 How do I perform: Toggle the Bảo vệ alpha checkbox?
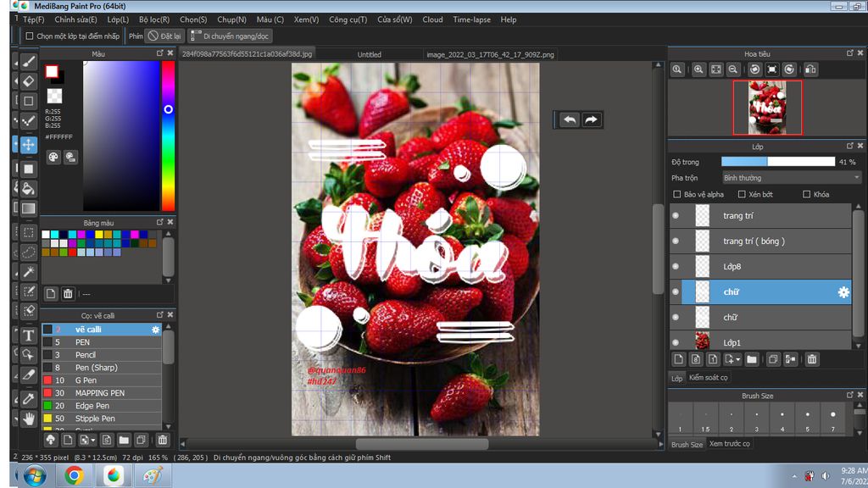click(x=677, y=195)
